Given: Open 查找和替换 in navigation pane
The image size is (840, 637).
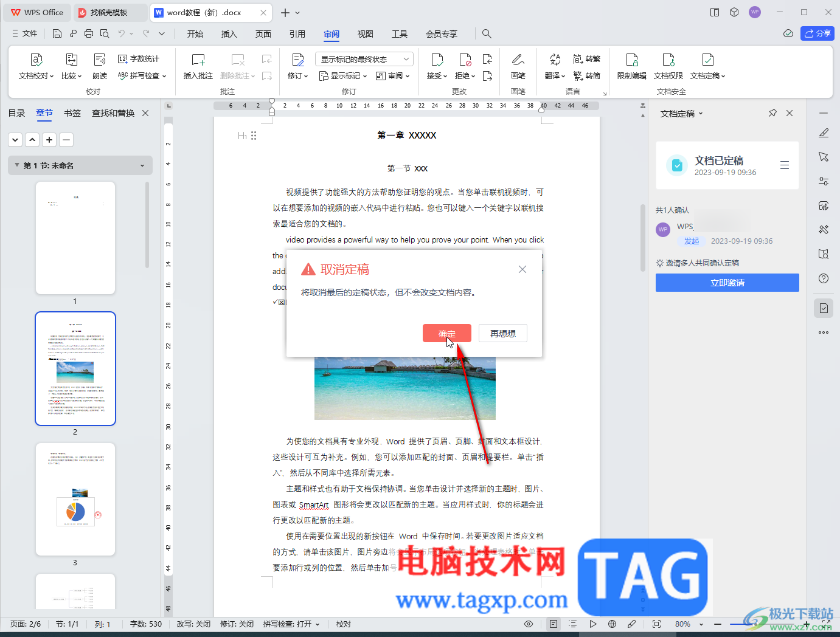Looking at the screenshot, I should 113,113.
